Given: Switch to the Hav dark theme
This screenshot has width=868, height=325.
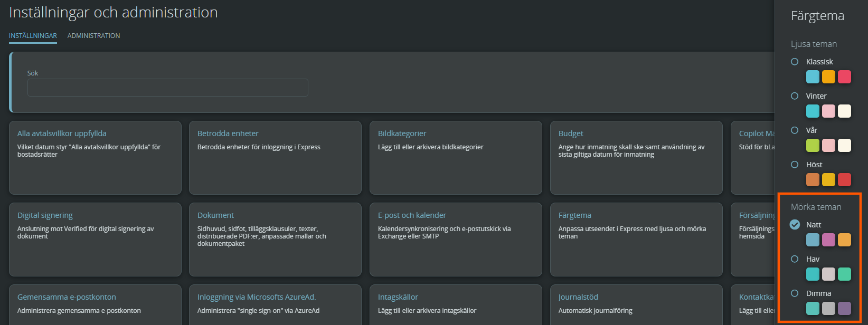Looking at the screenshot, I should [x=795, y=259].
